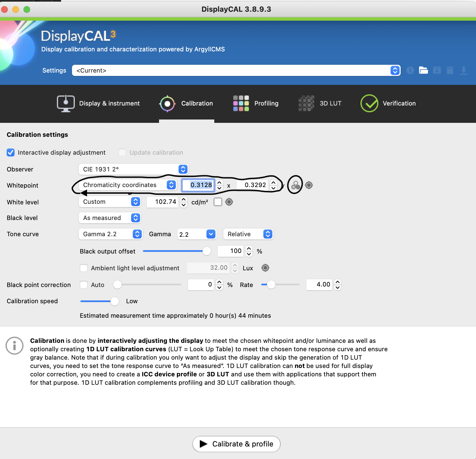
Task: Click the Rate value field 4.00
Action: coord(319,285)
